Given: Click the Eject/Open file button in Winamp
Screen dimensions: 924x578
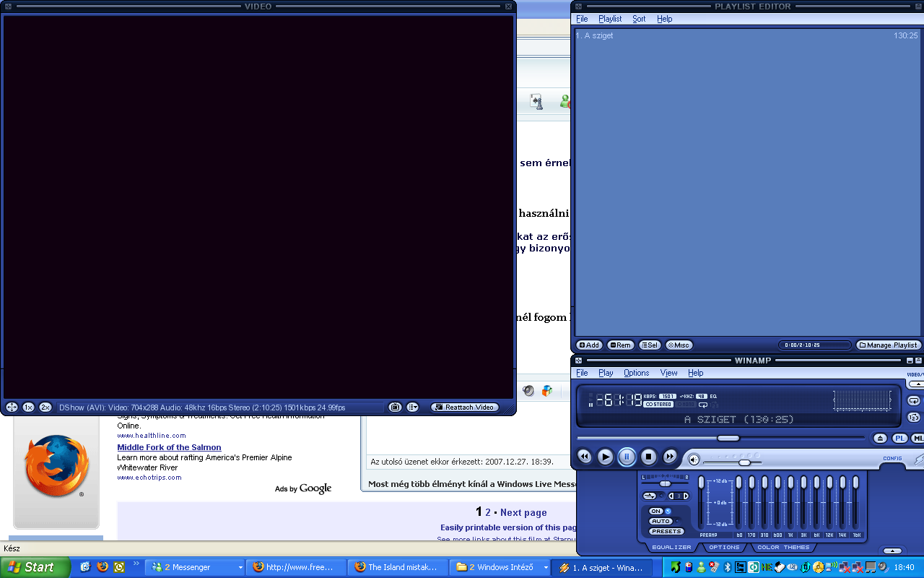Looking at the screenshot, I should click(x=880, y=439).
